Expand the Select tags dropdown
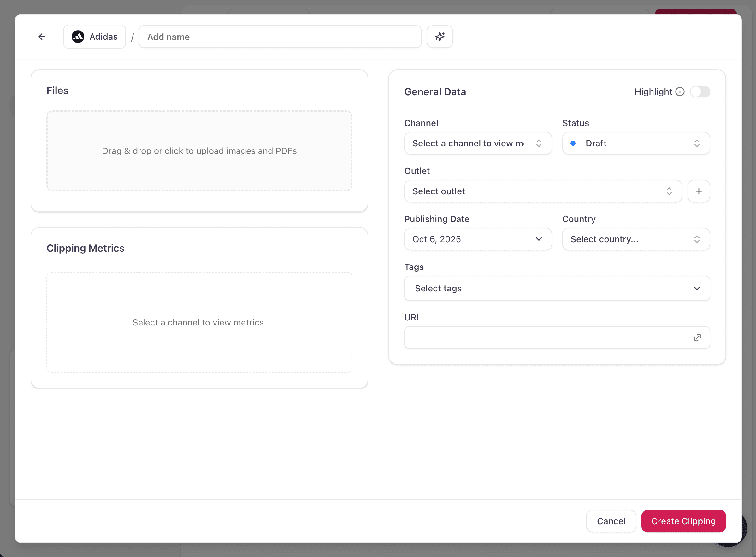Viewport: 756px width, 557px height. click(557, 289)
